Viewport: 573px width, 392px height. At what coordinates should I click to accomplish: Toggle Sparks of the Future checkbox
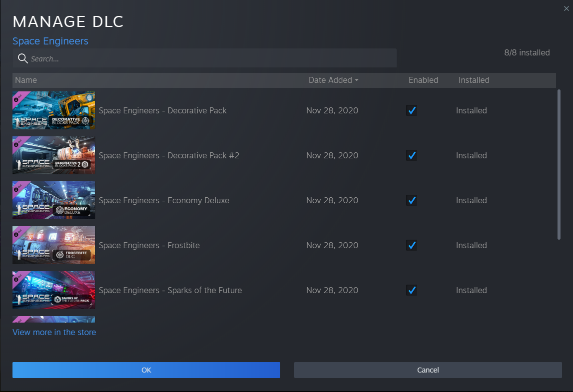(412, 290)
